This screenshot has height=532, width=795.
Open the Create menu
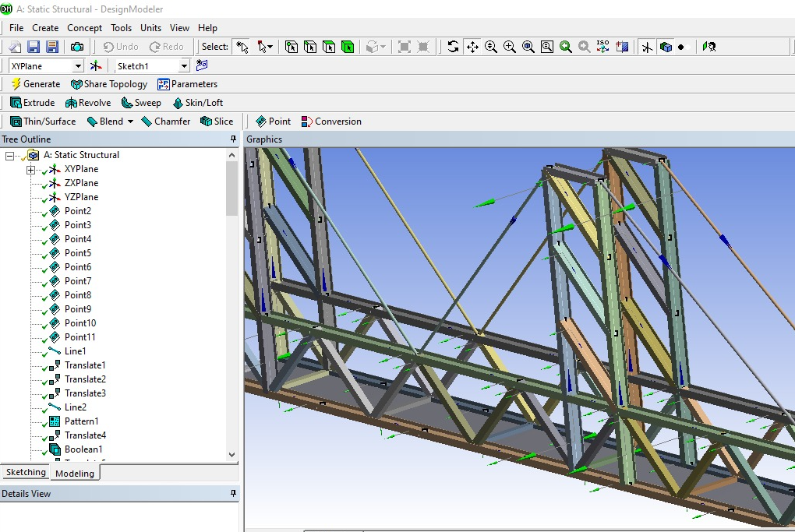point(45,28)
